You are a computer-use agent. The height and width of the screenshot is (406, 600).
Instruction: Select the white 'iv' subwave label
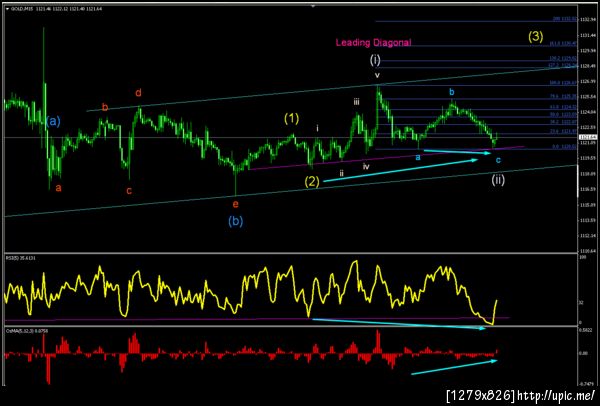[x=366, y=166]
